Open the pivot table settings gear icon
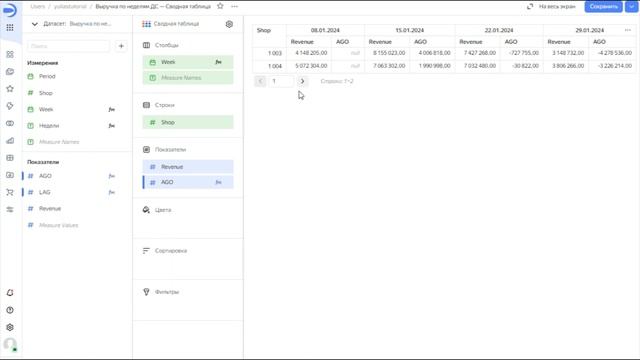Image resolution: width=640 pixels, height=360 pixels. point(229,24)
